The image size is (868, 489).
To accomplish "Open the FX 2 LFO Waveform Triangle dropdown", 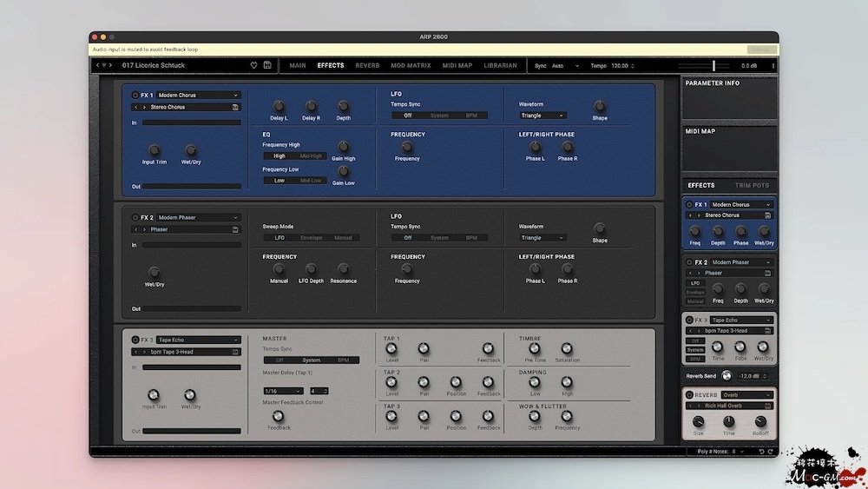I will 542,238.
